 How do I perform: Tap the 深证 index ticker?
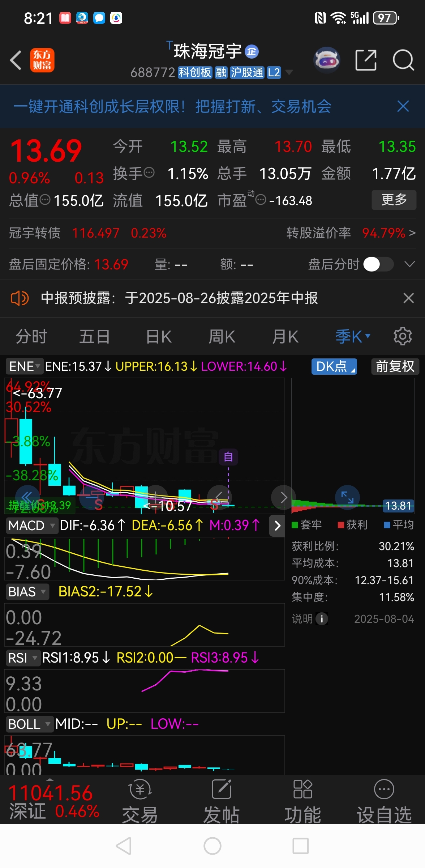pos(54,801)
